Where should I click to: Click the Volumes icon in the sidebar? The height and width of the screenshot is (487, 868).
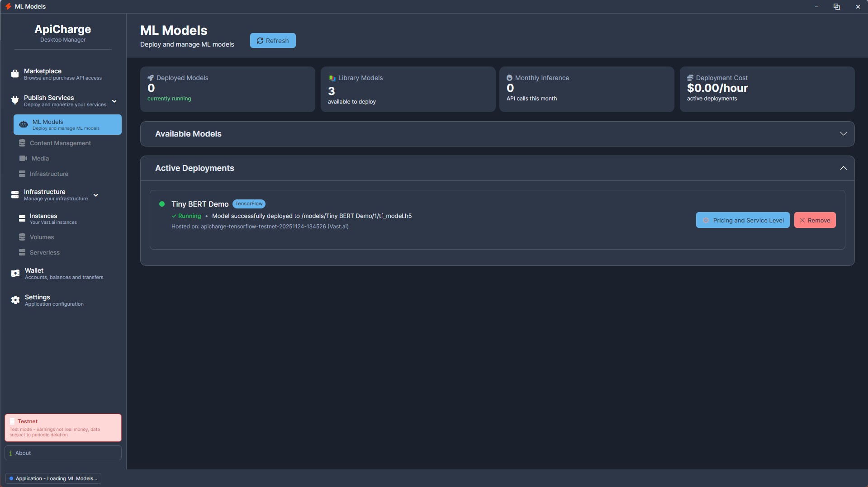coord(22,237)
